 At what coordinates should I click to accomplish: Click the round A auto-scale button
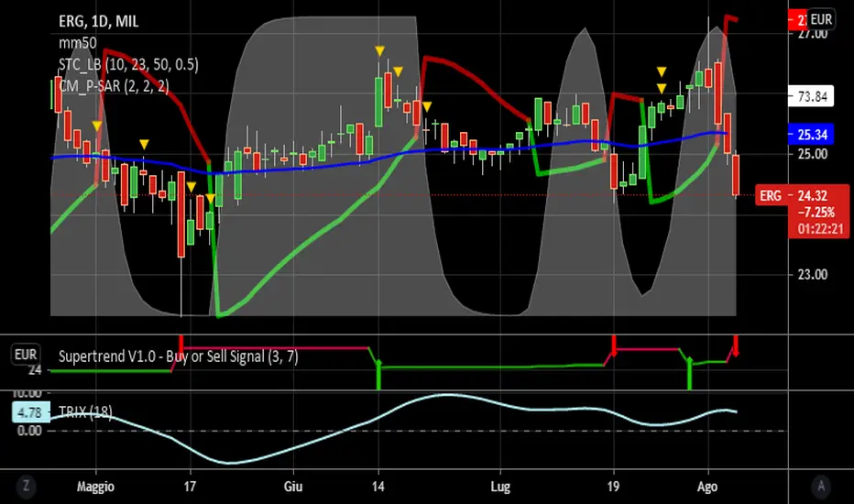coord(821,486)
